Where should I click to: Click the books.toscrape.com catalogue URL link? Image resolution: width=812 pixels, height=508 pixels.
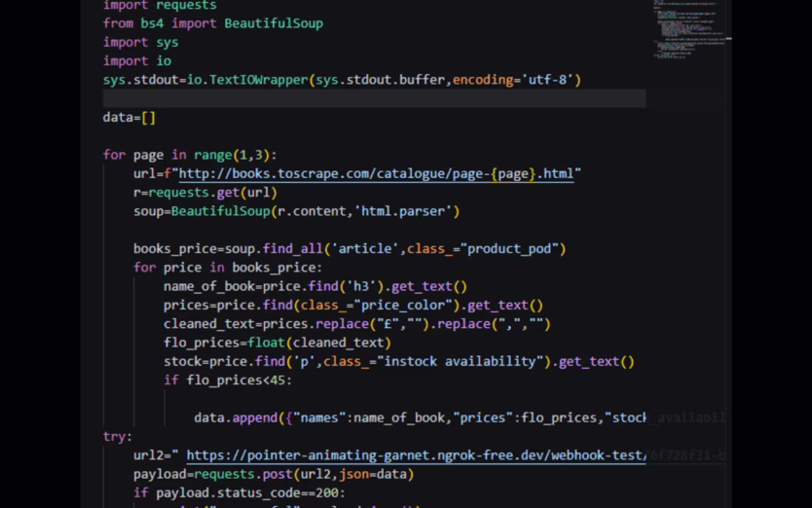(376, 174)
